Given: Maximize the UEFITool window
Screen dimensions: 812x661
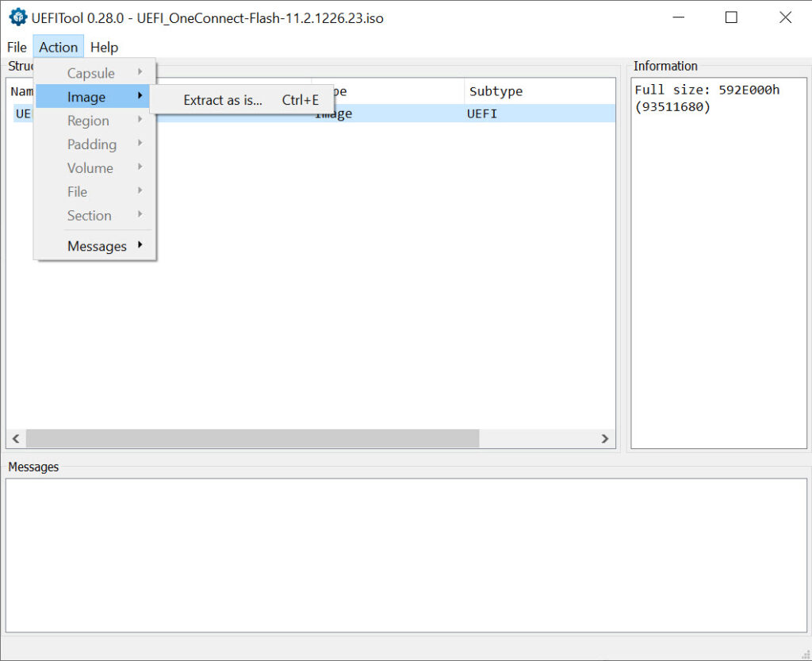Looking at the screenshot, I should pyautogui.click(x=731, y=17).
